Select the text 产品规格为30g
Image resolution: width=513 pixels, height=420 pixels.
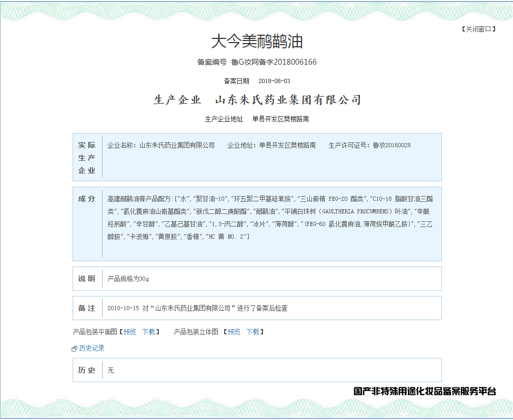128,279
